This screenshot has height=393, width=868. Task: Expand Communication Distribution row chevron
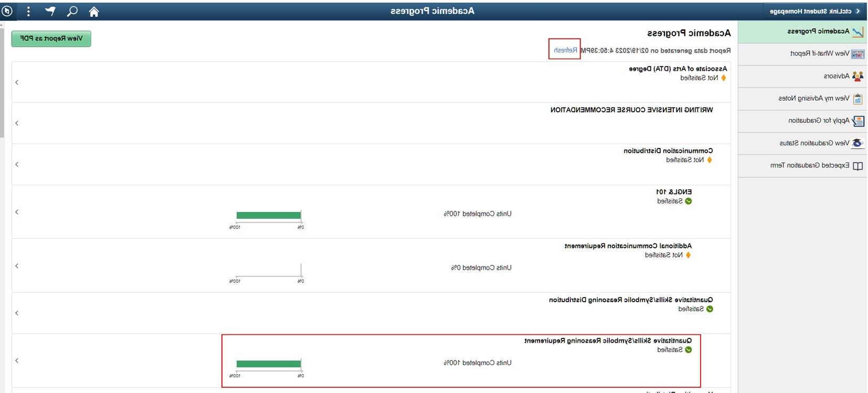point(17,165)
